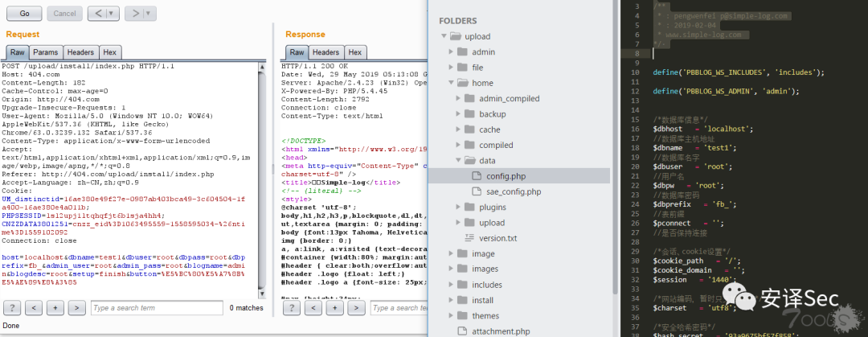Click the '+' search options icon under Request

[x=55, y=308]
